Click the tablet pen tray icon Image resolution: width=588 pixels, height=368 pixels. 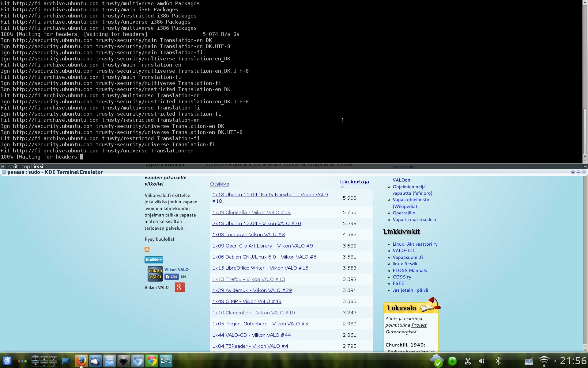529,361
